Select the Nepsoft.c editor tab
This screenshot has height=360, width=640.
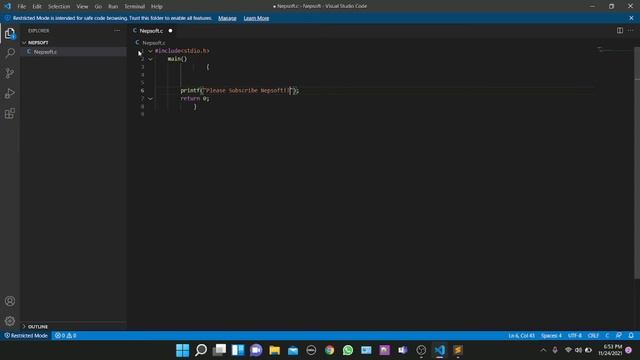click(151, 31)
